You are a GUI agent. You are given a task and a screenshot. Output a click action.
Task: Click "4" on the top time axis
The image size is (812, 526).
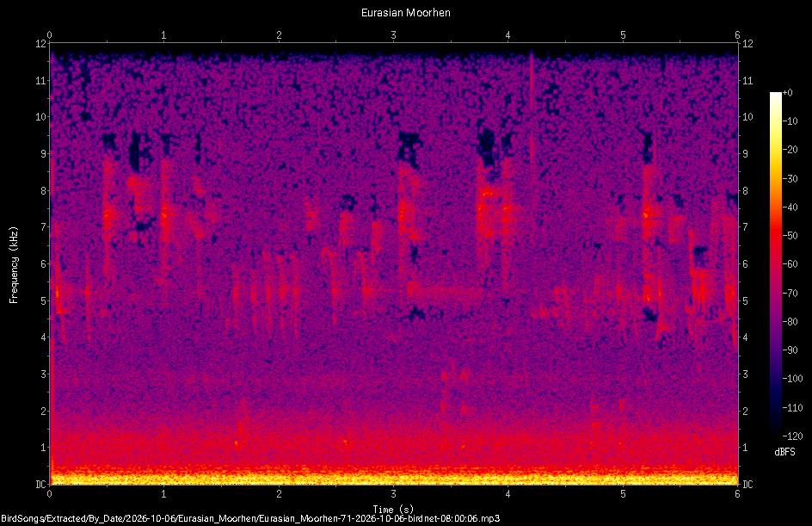pyautogui.click(x=508, y=35)
